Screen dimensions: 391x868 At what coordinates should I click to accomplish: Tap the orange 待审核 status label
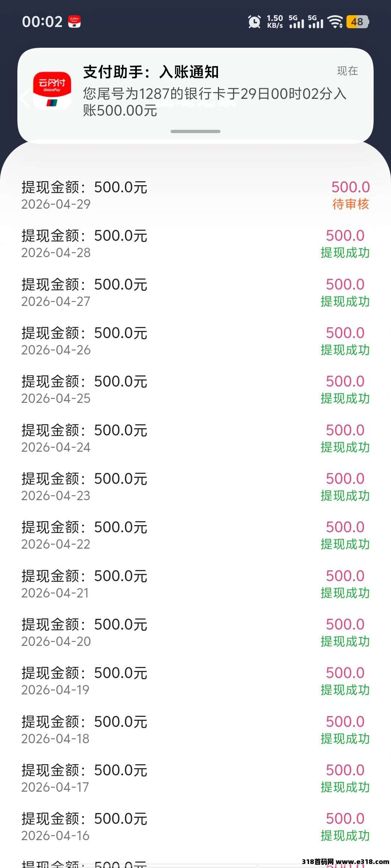click(x=350, y=204)
